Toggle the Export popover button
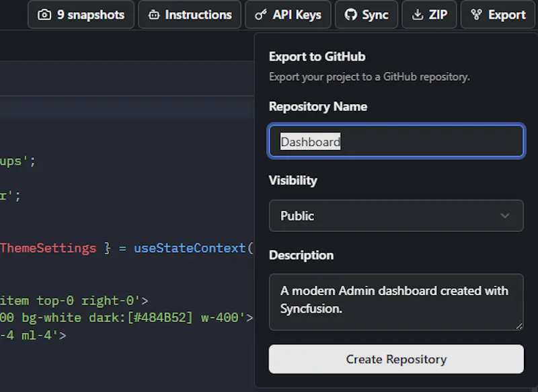Viewport: 538px width, 392px height. tap(498, 15)
